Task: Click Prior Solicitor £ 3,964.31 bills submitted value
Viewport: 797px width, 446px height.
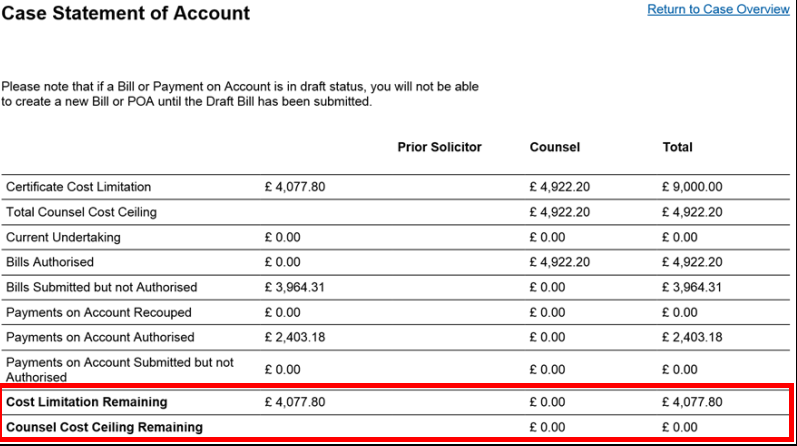Action: 295,287
